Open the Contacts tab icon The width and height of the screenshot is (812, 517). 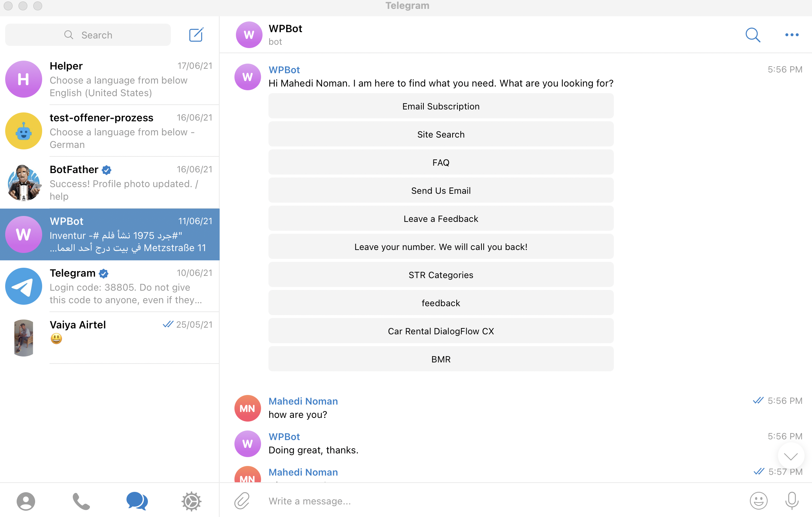(26, 501)
